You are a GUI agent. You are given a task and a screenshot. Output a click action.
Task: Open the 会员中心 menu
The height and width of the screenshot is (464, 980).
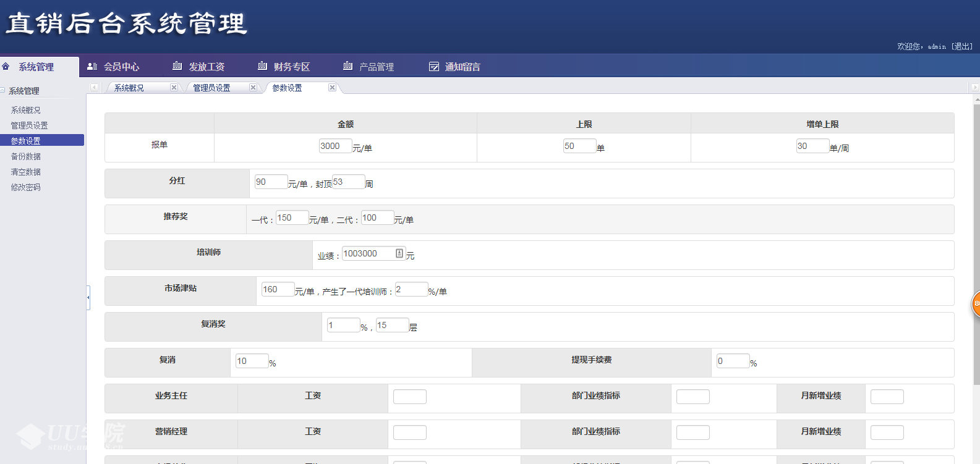click(121, 67)
